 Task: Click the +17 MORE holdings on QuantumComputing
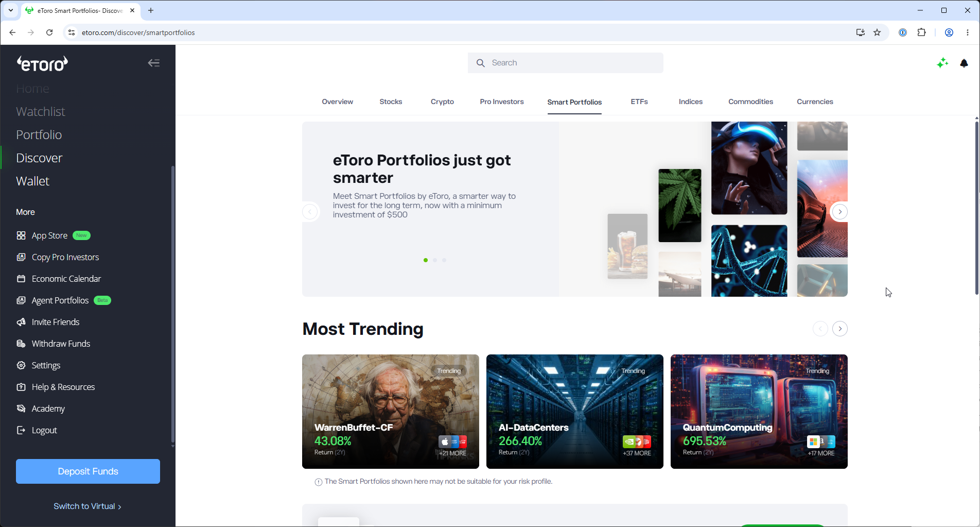(x=821, y=453)
